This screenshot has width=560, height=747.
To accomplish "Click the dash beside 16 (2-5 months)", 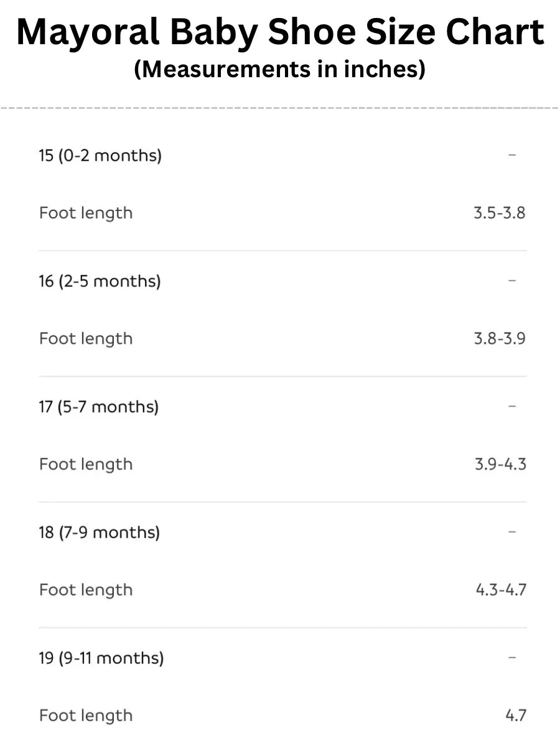I will coord(512,281).
